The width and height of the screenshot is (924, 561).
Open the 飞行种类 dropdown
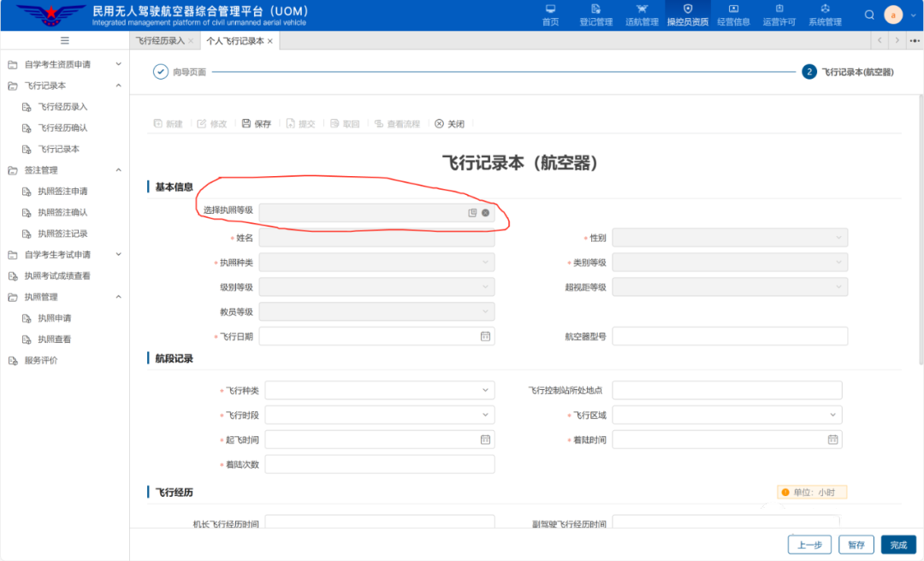point(380,390)
